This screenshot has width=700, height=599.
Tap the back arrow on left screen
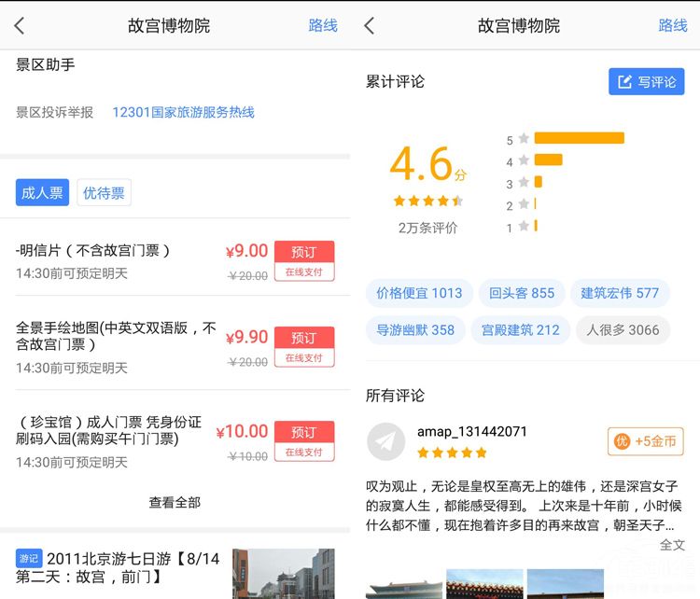(20, 26)
